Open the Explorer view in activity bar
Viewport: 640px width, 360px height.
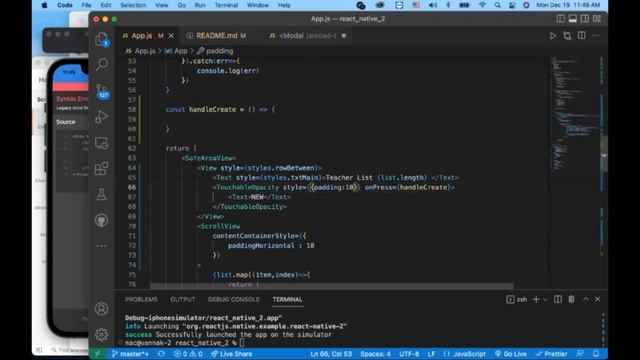pyautogui.click(x=102, y=40)
